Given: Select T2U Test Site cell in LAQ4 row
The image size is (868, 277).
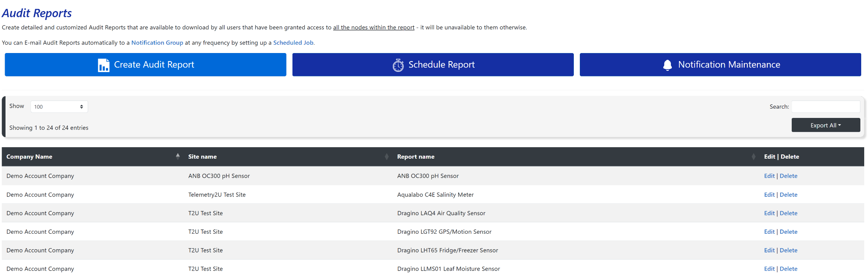Looking at the screenshot, I should (x=206, y=213).
